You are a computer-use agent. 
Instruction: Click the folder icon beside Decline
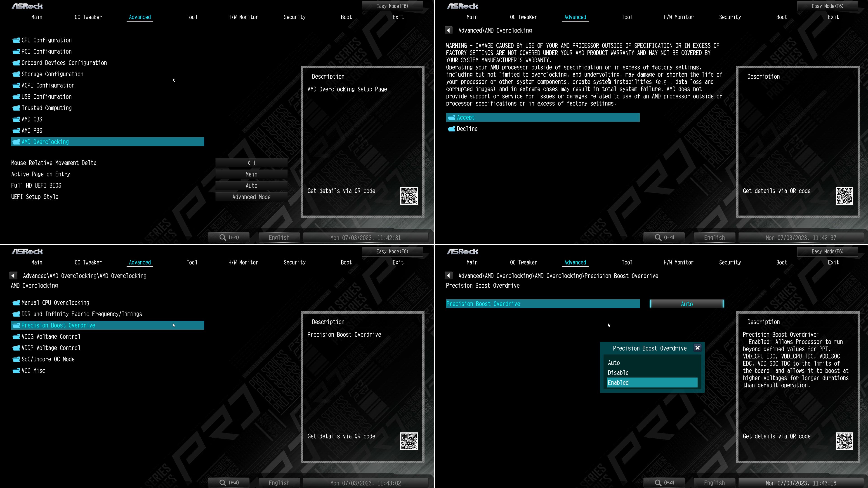click(x=452, y=129)
